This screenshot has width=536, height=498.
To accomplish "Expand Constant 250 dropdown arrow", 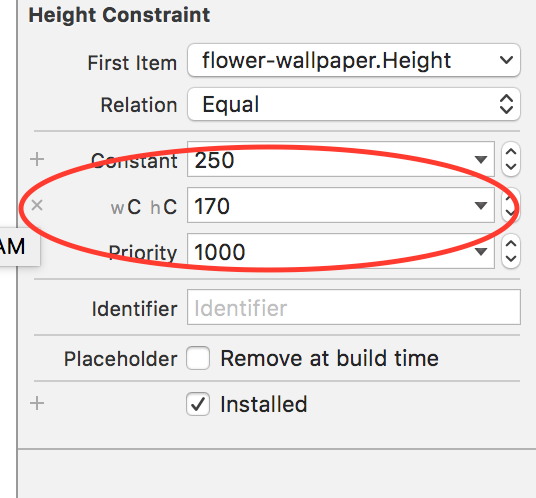I will tap(481, 159).
